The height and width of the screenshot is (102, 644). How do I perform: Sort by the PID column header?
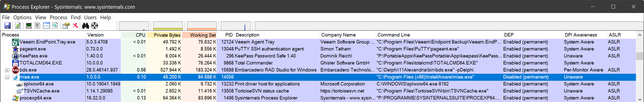click(226, 35)
